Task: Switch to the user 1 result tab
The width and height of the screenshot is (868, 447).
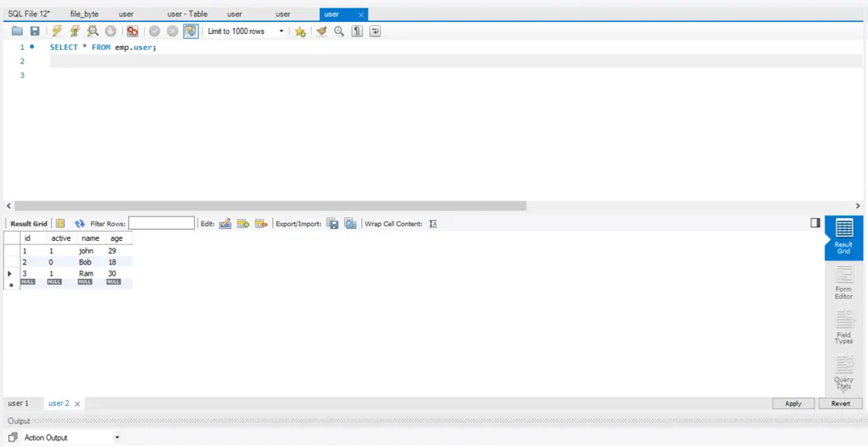Action: (19, 403)
